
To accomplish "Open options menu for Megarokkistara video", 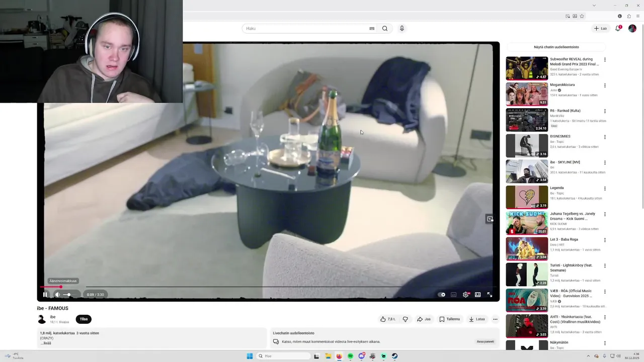I will click(x=605, y=85).
